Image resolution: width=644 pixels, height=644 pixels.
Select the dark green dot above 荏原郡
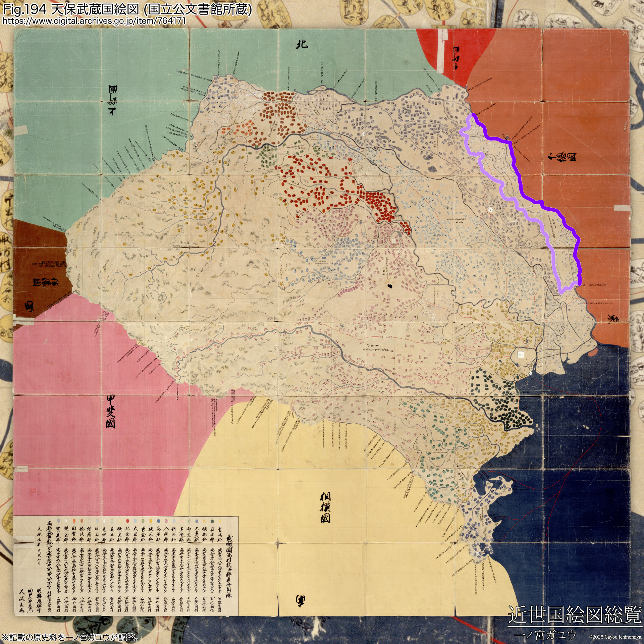coord(212,521)
